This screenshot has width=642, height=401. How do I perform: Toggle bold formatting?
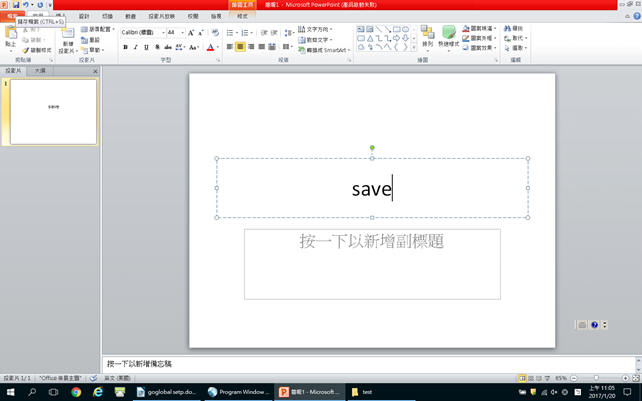(x=125, y=47)
